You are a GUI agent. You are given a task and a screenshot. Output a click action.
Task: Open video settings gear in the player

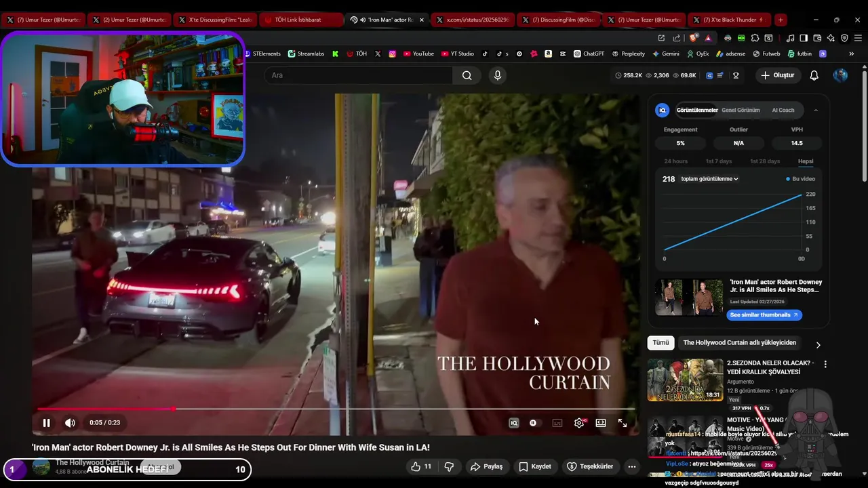point(579,423)
